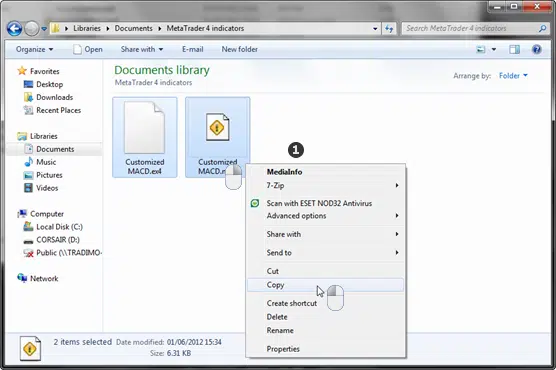Open the Help question mark icon
This screenshot has height=370, width=556.
[x=536, y=49]
